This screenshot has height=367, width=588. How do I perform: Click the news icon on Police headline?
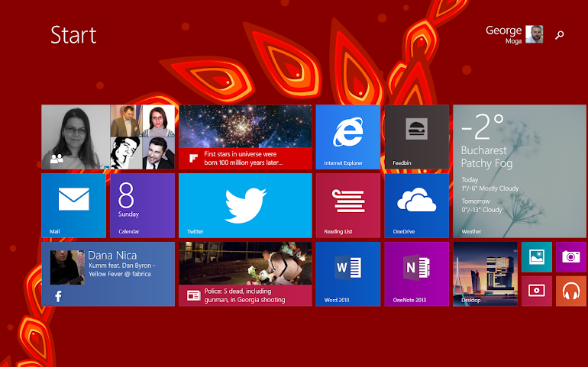[193, 295]
